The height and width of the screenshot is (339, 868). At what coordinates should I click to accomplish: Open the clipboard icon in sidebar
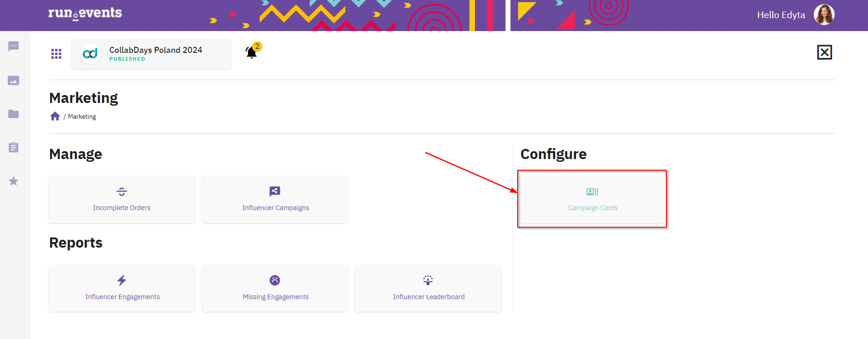[13, 147]
